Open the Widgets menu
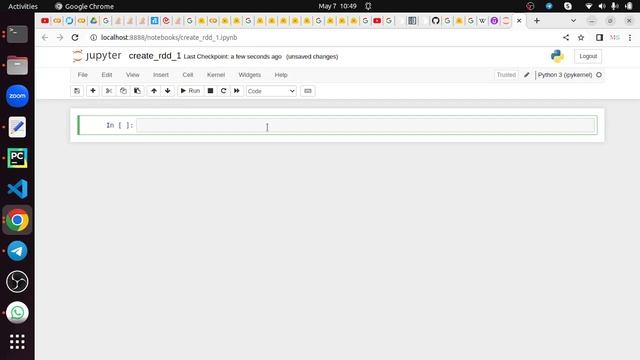 (x=250, y=75)
